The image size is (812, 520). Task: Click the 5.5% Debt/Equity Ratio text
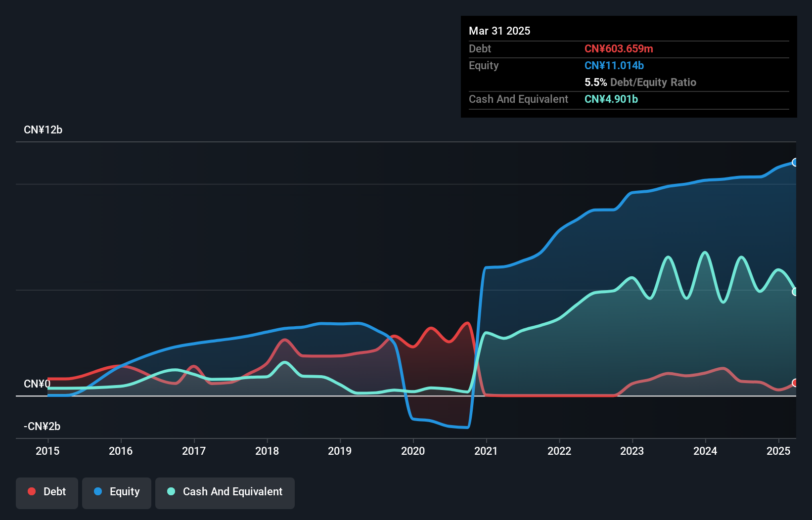point(640,83)
